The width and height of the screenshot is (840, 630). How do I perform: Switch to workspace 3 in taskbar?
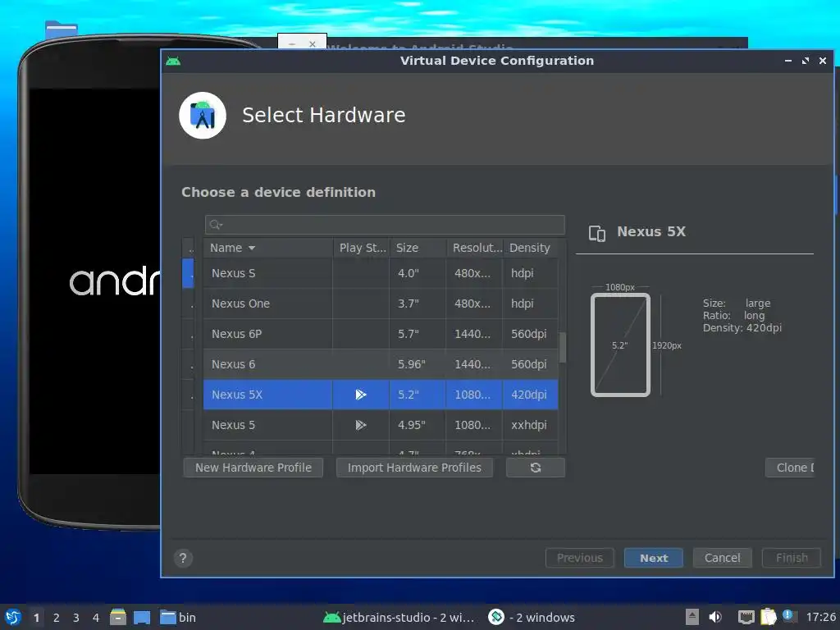click(x=76, y=618)
